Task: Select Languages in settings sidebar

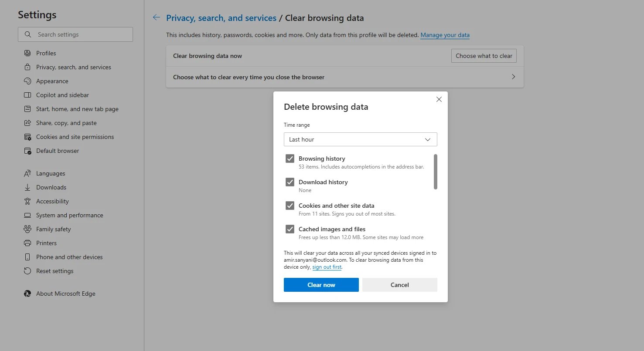Action: [51, 173]
